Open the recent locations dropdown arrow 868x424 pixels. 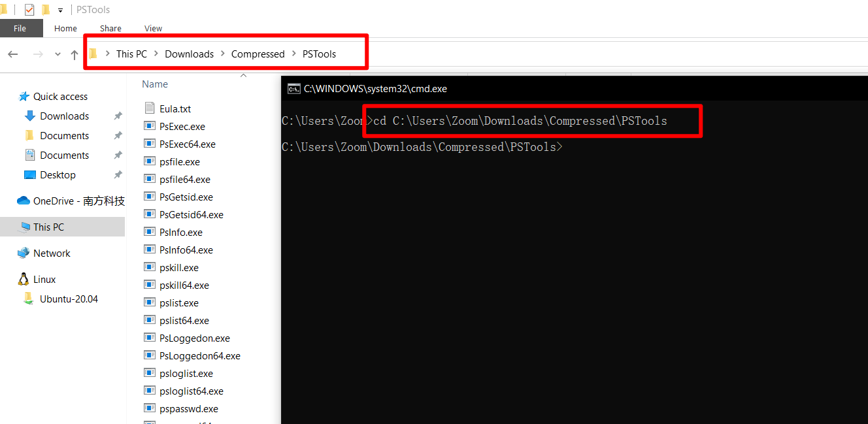click(x=58, y=54)
